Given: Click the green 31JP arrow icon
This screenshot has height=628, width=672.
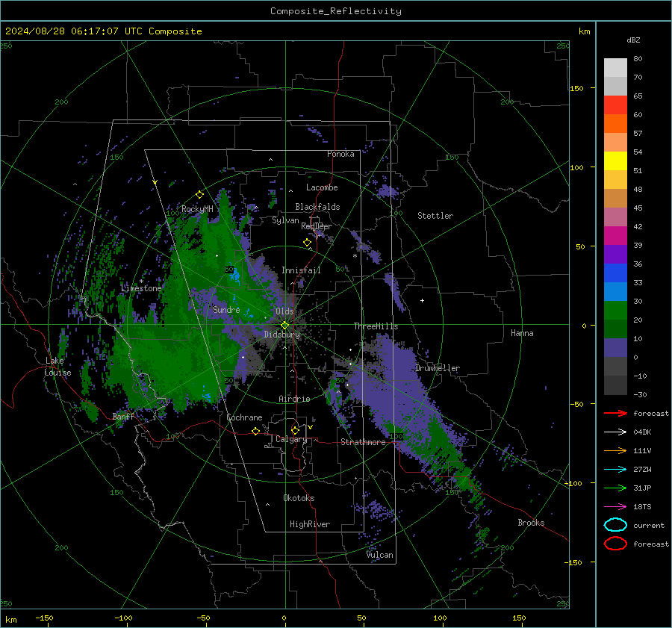Looking at the screenshot, I should pyautogui.click(x=615, y=488).
